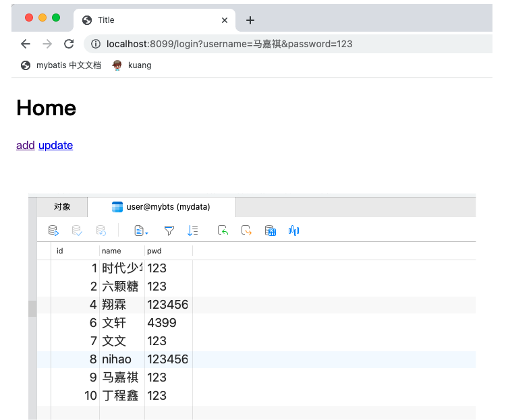Select the id cell 10
Screen dimensions: 508x420
(x=75, y=396)
